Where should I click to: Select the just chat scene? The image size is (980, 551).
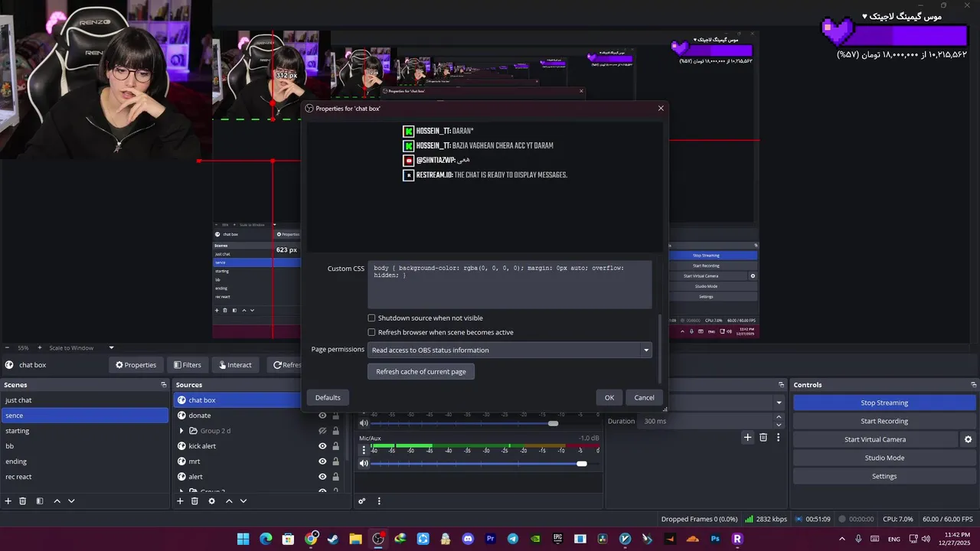(84, 400)
